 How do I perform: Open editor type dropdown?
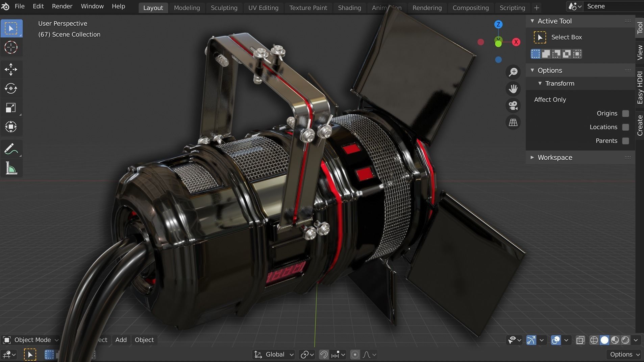tap(9, 355)
